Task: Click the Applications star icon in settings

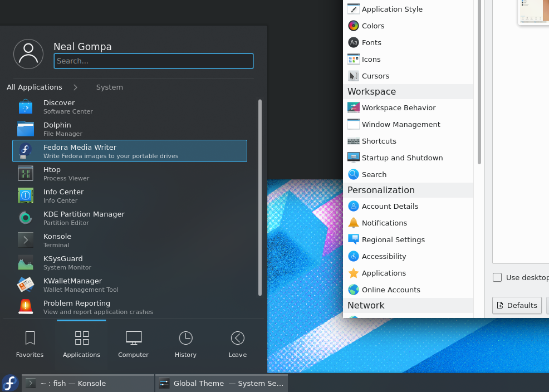Action: point(353,273)
